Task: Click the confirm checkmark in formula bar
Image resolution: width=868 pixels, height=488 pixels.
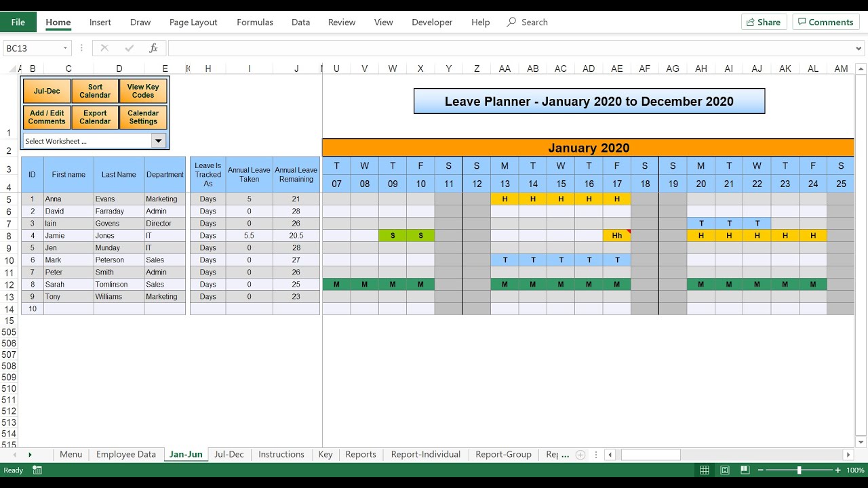Action: pyautogui.click(x=130, y=48)
